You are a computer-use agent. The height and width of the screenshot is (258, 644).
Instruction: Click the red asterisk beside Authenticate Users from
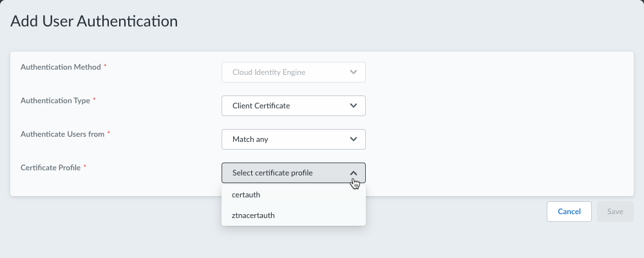(109, 134)
